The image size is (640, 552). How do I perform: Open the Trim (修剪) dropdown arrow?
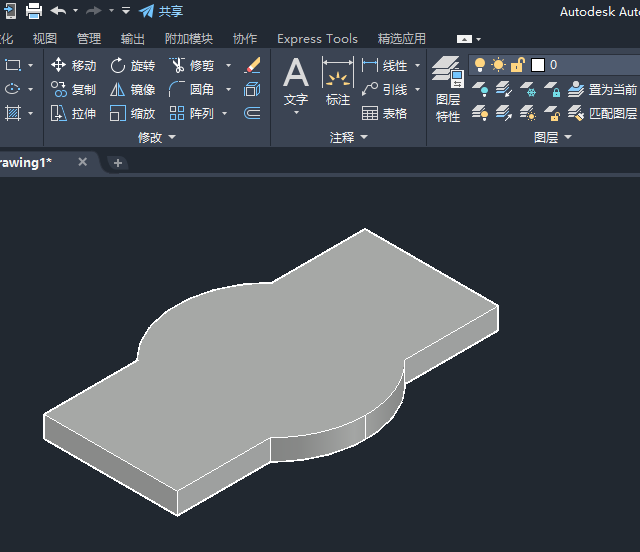point(228,65)
